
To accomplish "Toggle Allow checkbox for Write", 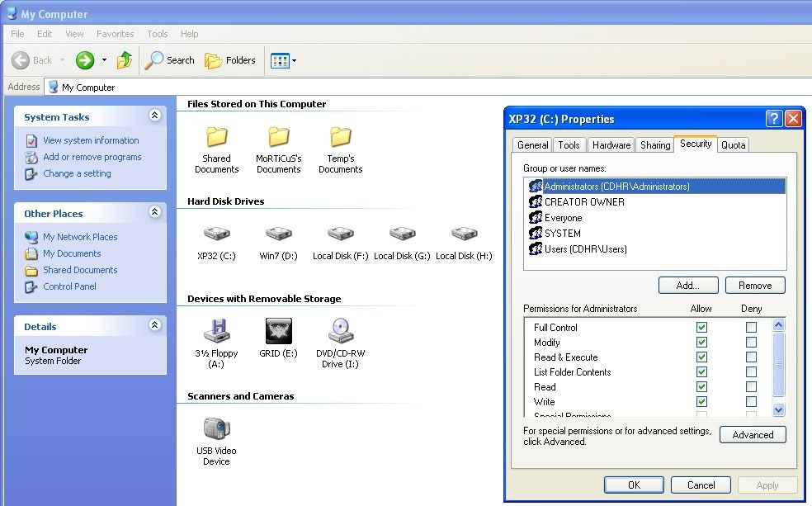I will 701,401.
